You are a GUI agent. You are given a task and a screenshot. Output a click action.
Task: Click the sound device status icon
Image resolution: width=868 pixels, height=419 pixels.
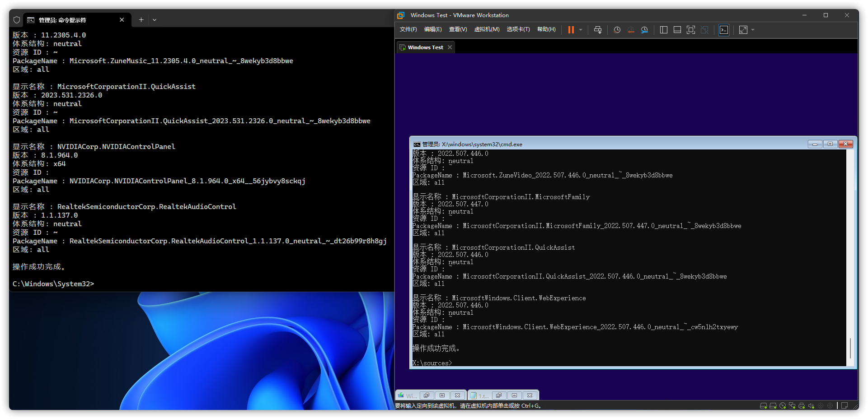coord(811,405)
